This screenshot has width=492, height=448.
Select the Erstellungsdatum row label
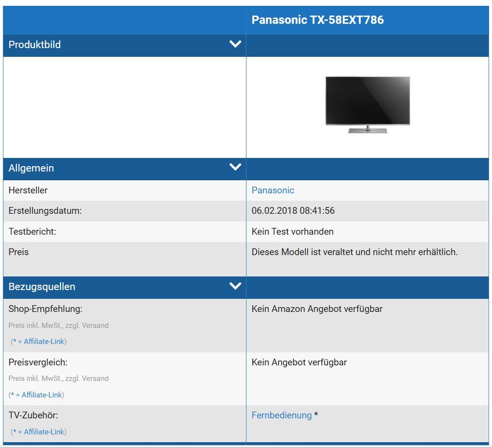[45, 211]
